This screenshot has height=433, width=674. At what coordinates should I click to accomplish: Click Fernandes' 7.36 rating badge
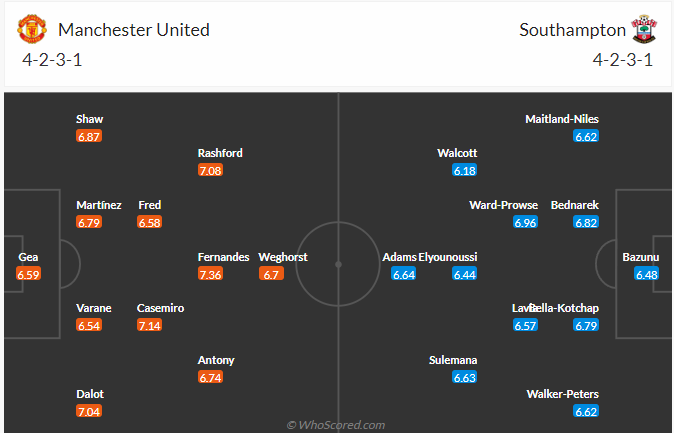tap(210, 274)
